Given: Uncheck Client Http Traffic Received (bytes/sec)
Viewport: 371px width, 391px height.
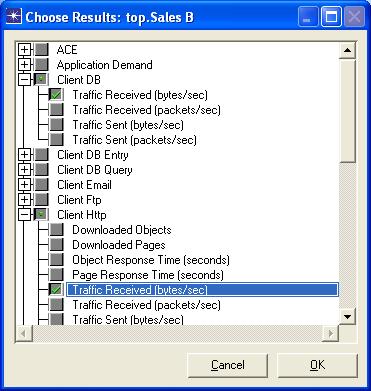Looking at the screenshot, I should [56, 290].
